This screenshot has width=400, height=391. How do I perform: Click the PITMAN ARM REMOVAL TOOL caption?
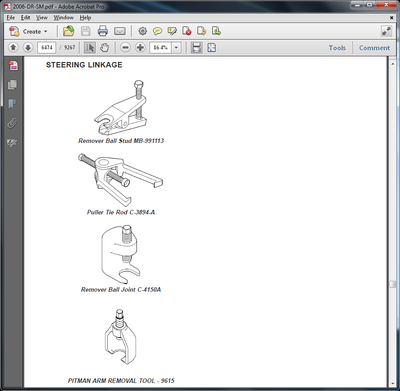[x=121, y=380]
